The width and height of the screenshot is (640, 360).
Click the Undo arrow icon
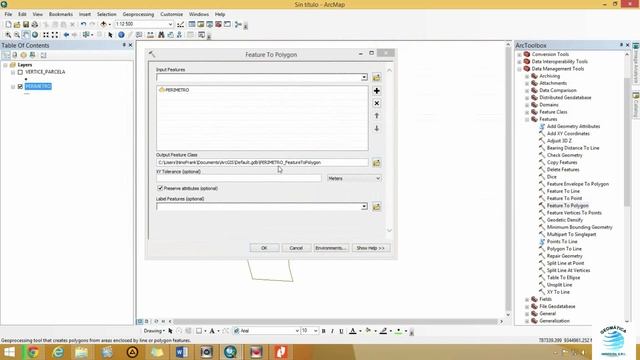pyautogui.click(x=83, y=24)
